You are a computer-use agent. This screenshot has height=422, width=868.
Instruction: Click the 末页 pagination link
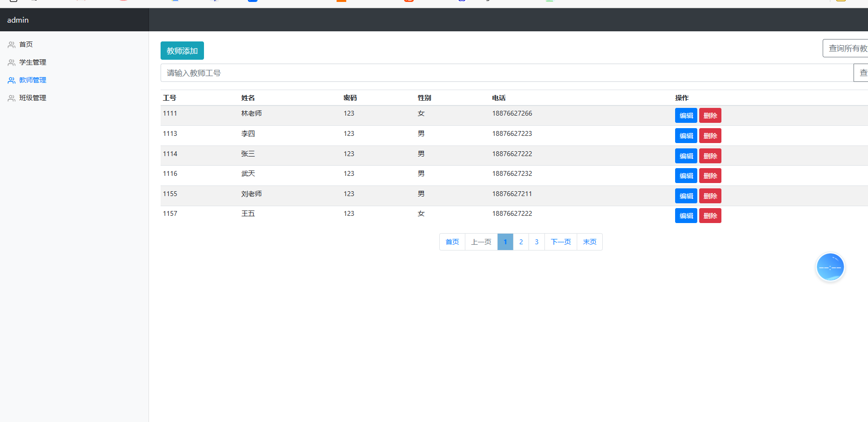[590, 242]
